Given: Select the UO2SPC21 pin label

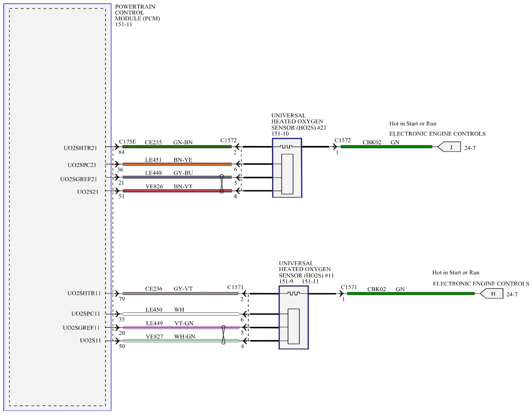Looking at the screenshot, I should (82, 165).
